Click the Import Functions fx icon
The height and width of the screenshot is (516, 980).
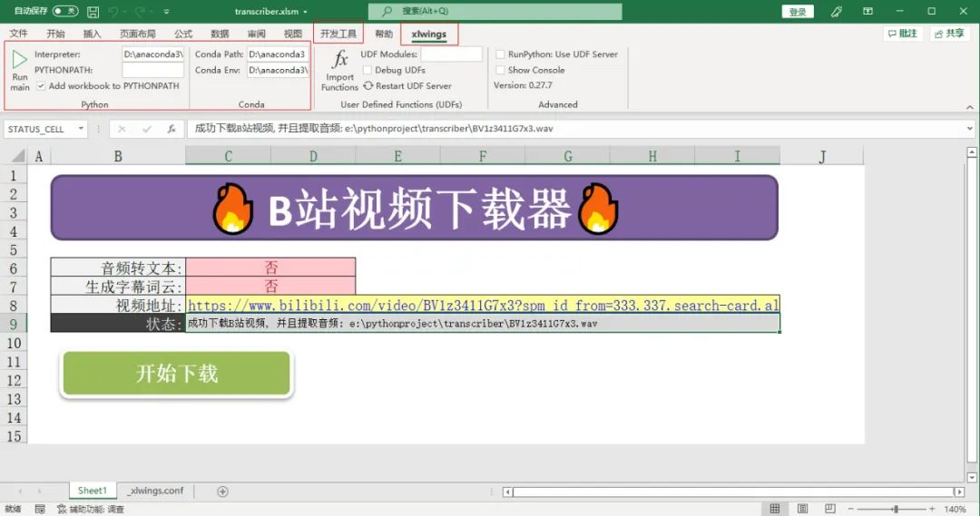340,60
